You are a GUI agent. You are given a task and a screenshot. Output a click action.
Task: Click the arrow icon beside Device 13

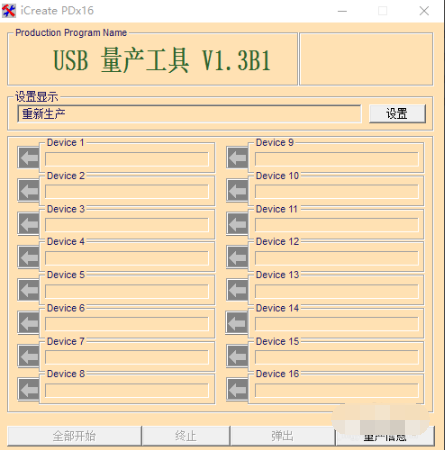pos(237,290)
